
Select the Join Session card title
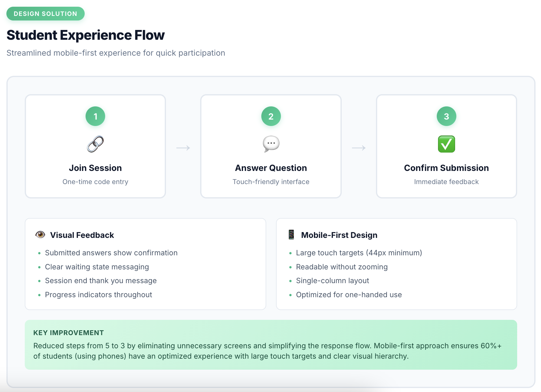pyautogui.click(x=95, y=168)
